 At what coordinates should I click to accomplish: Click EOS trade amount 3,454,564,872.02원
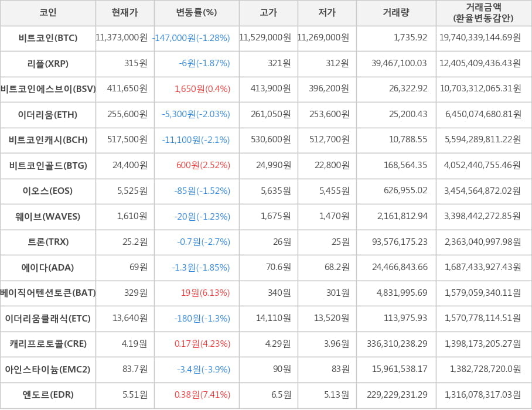[482, 191]
